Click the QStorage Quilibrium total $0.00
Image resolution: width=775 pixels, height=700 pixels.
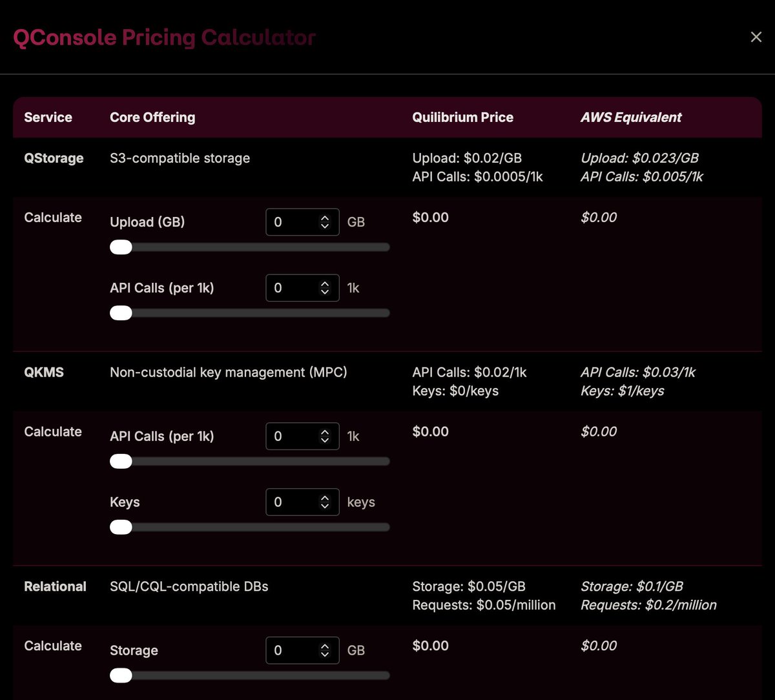[430, 218]
